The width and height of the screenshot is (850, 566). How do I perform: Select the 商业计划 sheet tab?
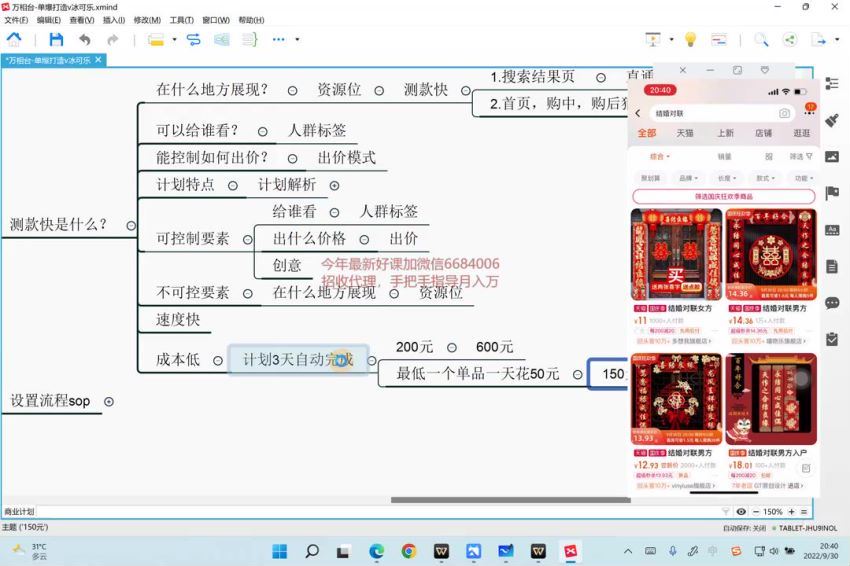point(19,511)
